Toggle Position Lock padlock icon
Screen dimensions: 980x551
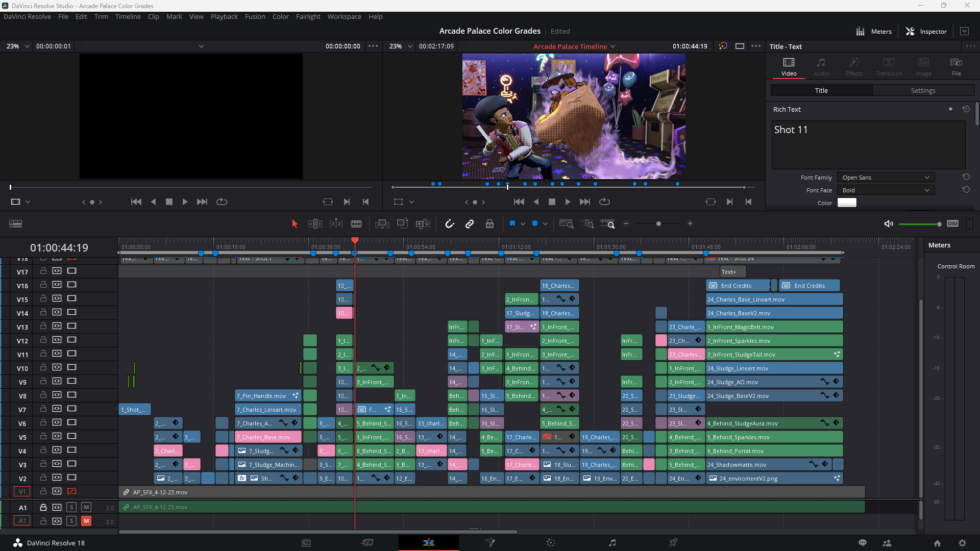click(489, 224)
